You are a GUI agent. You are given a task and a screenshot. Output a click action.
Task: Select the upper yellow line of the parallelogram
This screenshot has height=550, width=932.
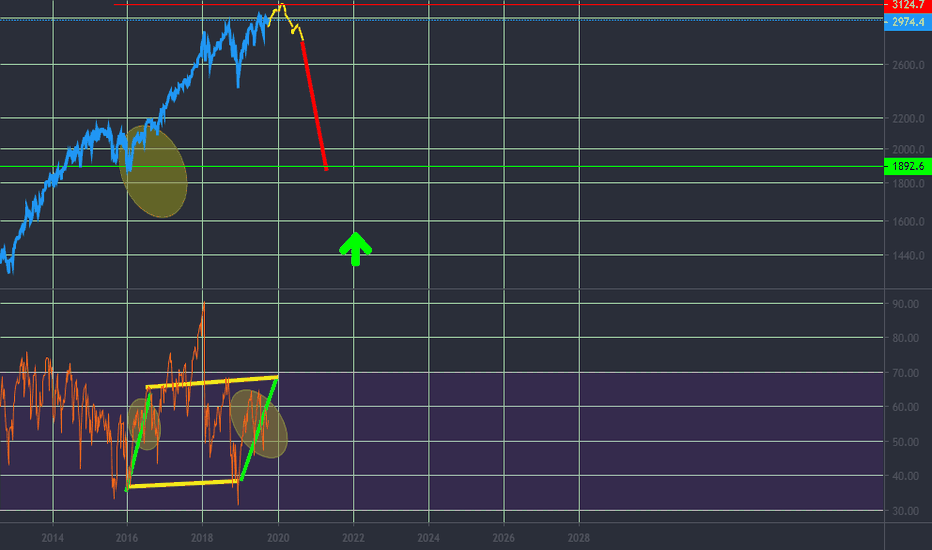click(x=212, y=382)
